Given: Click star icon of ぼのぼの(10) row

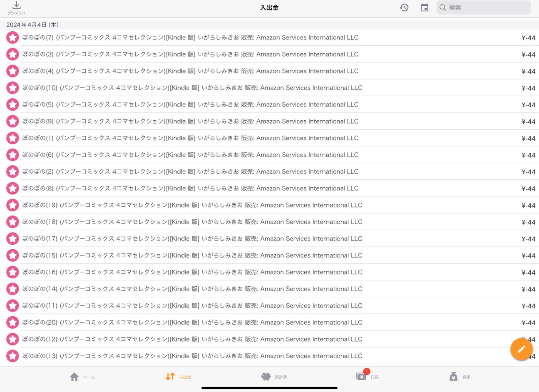Looking at the screenshot, I should click(x=13, y=88).
